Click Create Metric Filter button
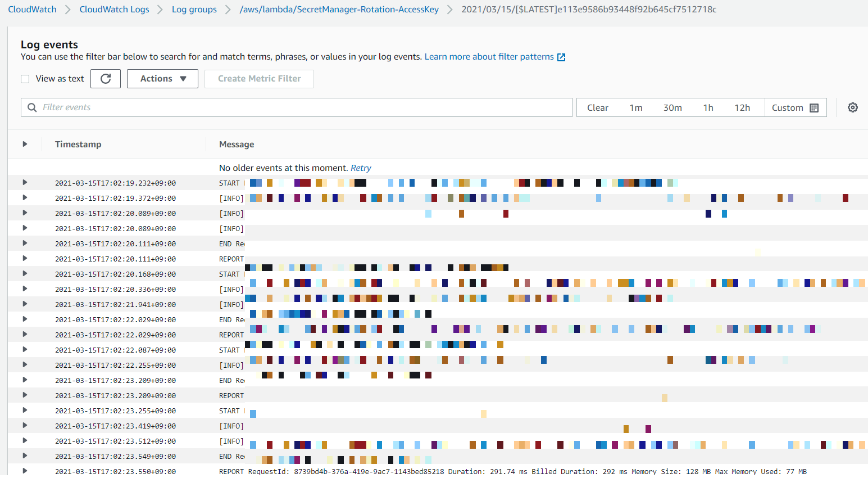 click(x=259, y=79)
